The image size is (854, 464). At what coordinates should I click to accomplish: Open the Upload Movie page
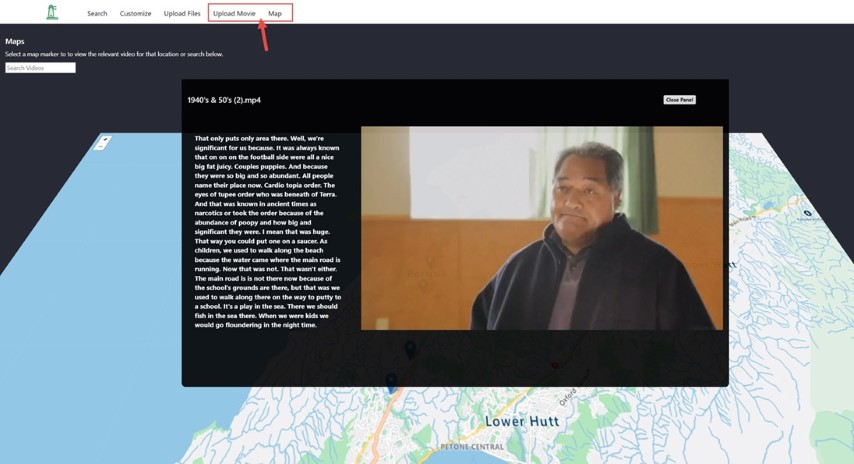click(234, 14)
